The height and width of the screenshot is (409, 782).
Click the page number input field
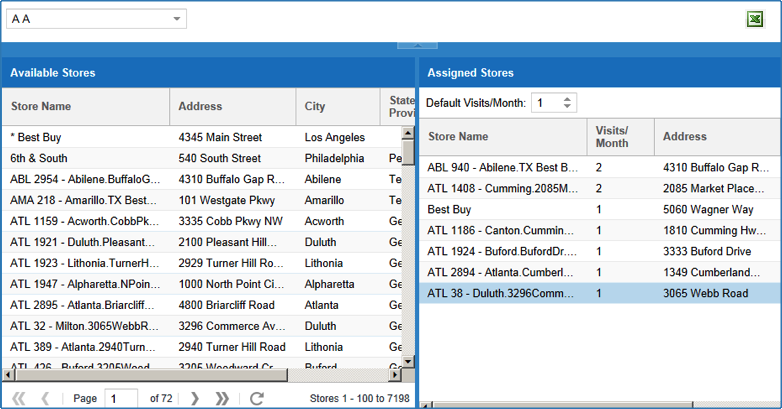[x=121, y=399]
